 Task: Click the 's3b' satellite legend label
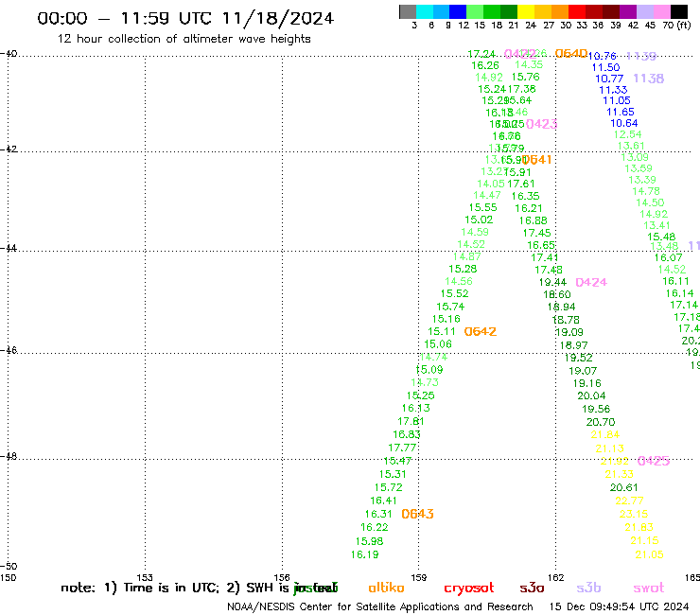[x=588, y=588]
